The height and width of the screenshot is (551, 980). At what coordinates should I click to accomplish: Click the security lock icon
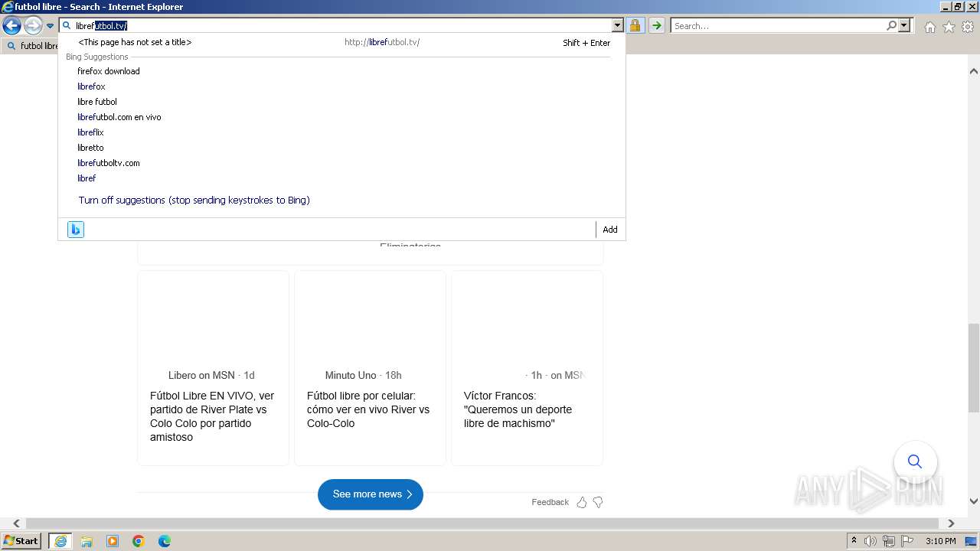pos(635,26)
